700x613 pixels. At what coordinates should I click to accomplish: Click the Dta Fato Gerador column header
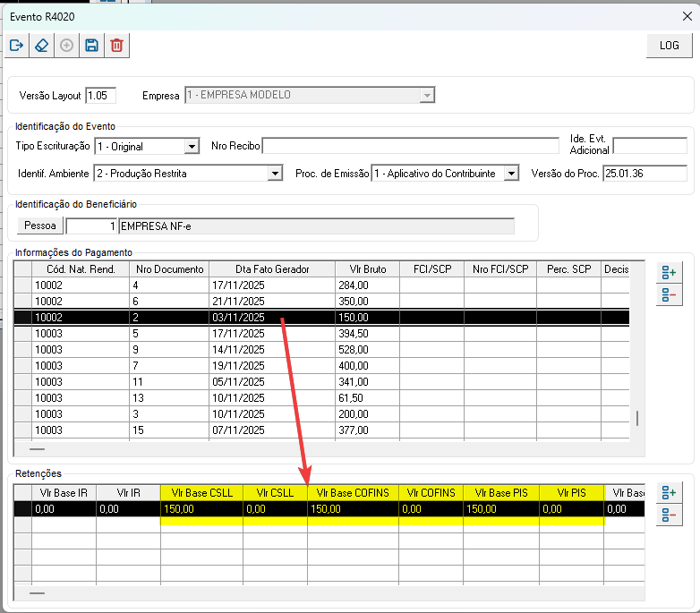(272, 269)
